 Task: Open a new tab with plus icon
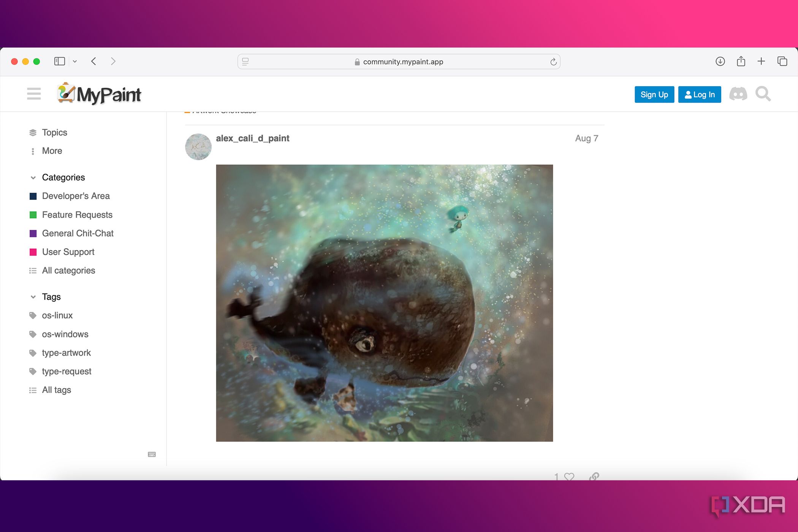[x=761, y=61]
